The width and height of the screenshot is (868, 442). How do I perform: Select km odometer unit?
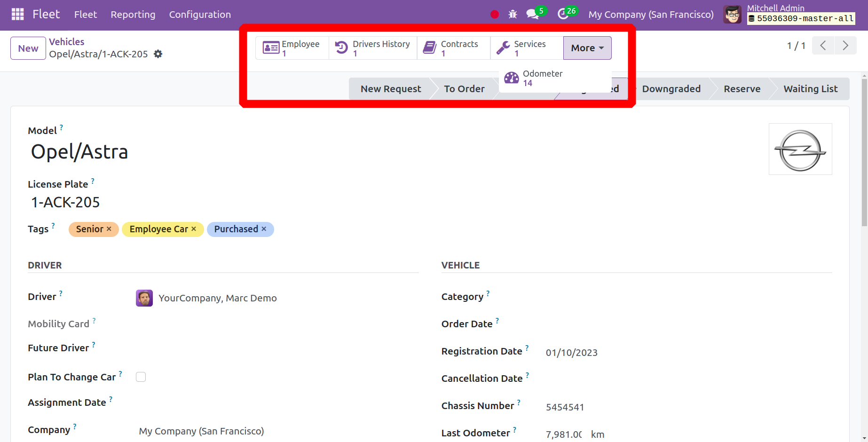pyautogui.click(x=598, y=434)
